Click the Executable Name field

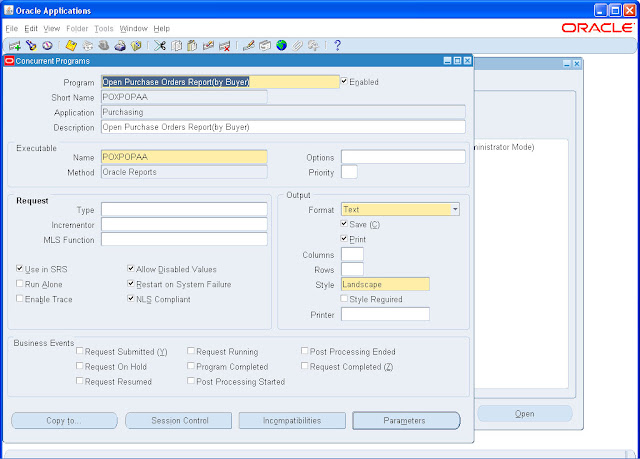184,157
